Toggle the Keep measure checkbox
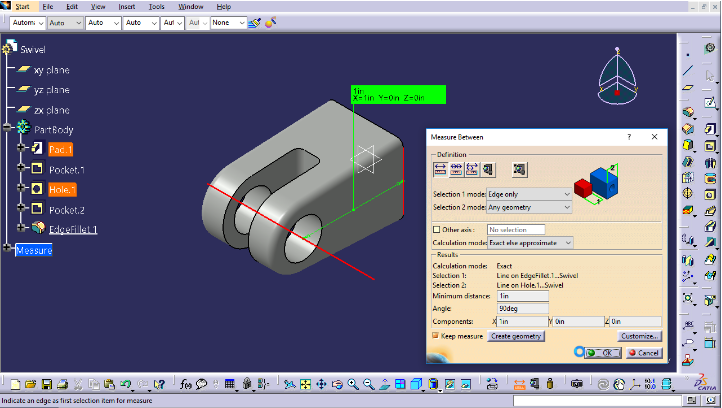The image size is (722, 408). [x=435, y=336]
